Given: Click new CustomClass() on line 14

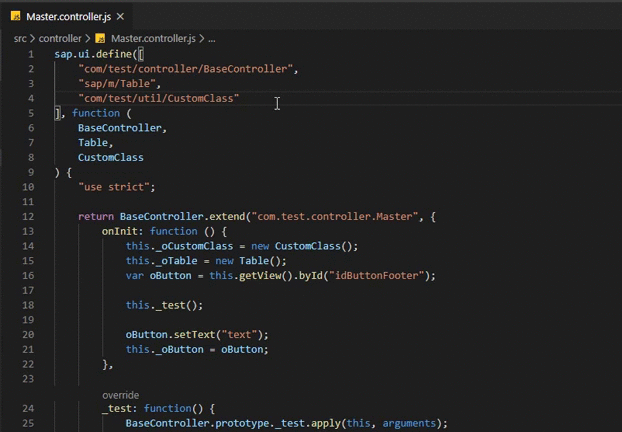Looking at the screenshot, I should tap(304, 246).
